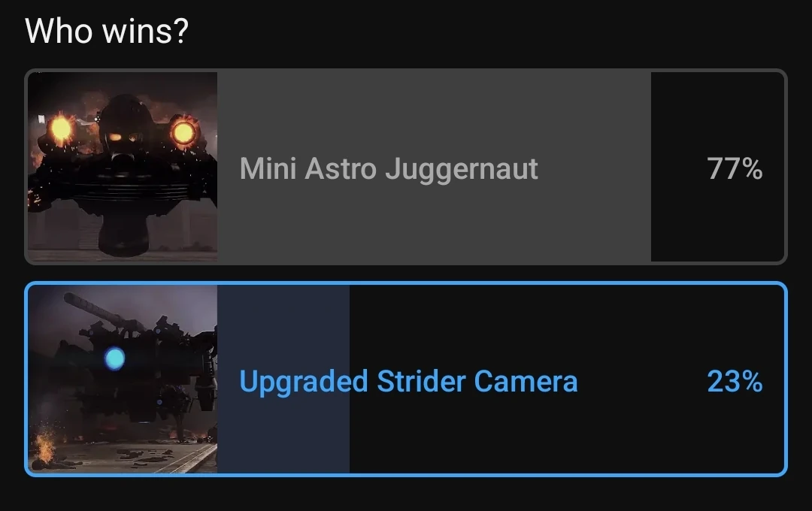Click the left glowing orange light on Juggernaut
The height and width of the screenshot is (511, 812).
click(x=61, y=128)
